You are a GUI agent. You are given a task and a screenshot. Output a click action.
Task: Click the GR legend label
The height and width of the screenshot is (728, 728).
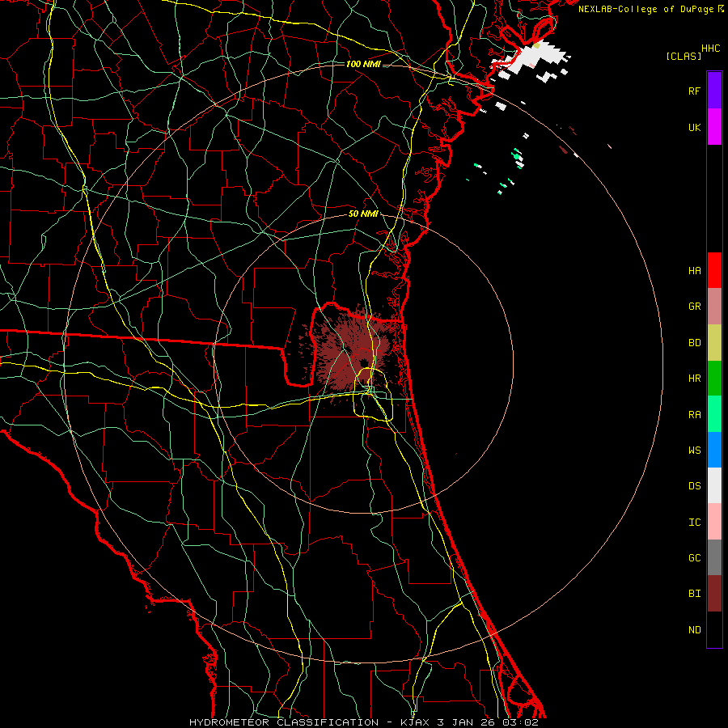click(x=694, y=307)
